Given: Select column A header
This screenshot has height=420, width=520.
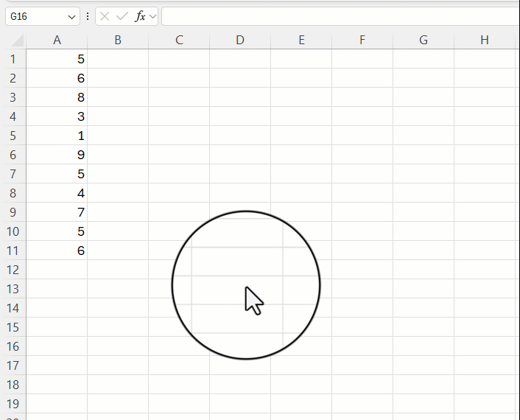Looking at the screenshot, I should 57,40.
